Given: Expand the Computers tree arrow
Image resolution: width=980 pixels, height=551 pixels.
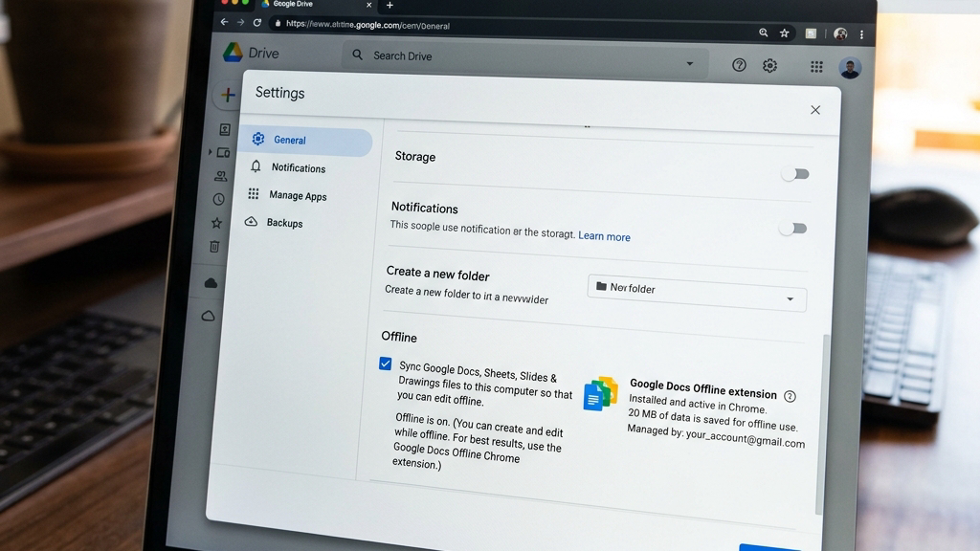Looking at the screenshot, I should (210, 152).
